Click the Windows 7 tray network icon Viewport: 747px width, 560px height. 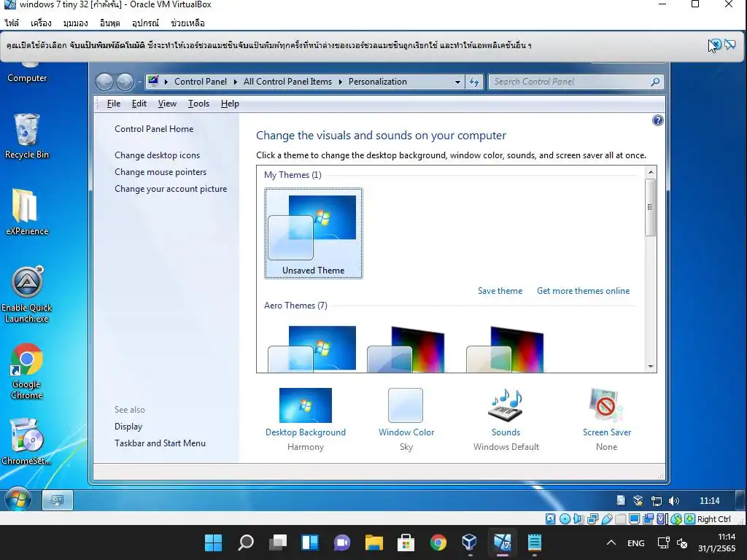click(657, 500)
